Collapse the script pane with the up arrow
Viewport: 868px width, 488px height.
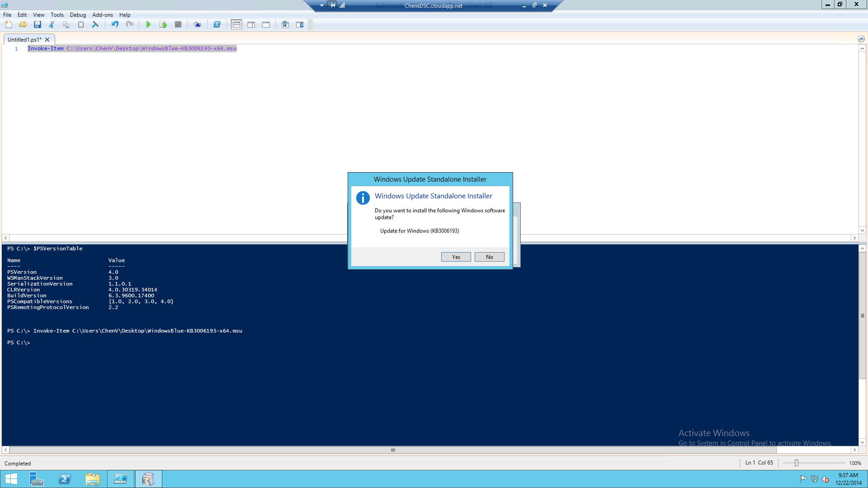(x=861, y=39)
